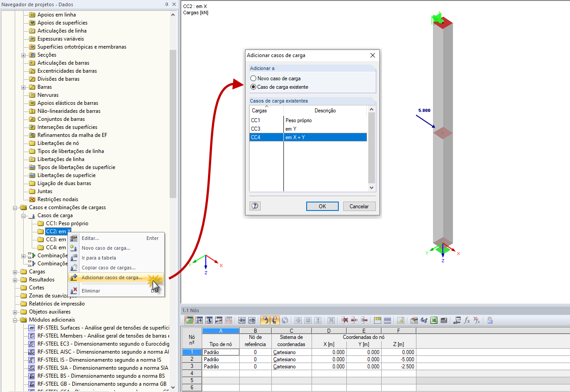Image resolution: width=570 pixels, height=392 pixels.
Task: Click the Apoios em linha tree icon
Action: [32, 15]
